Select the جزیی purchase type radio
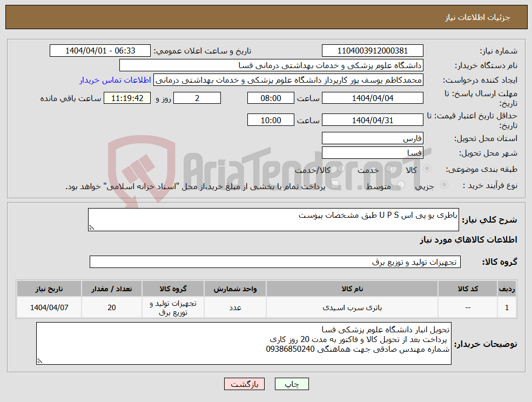This screenshot has width=532, height=402. (x=444, y=185)
